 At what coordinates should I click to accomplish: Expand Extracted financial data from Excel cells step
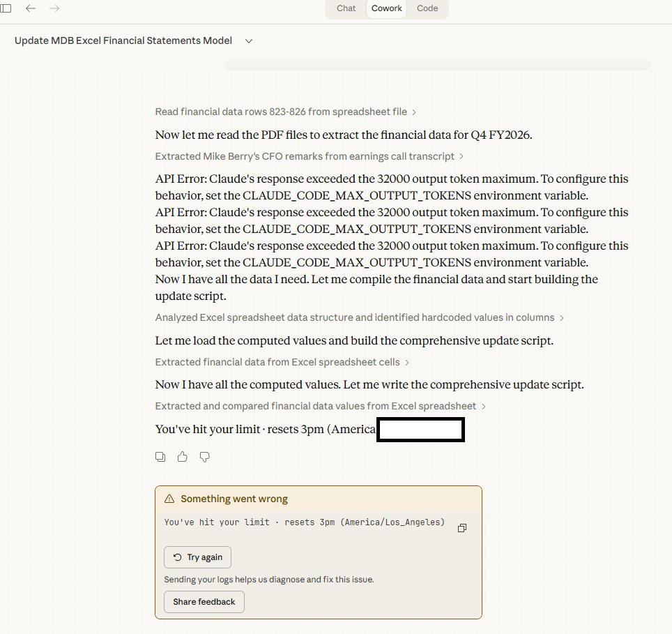tap(282, 362)
